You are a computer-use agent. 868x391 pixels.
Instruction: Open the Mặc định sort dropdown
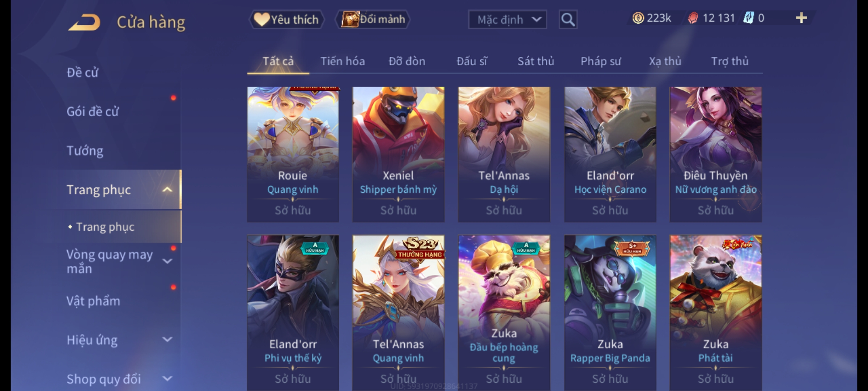(x=507, y=20)
